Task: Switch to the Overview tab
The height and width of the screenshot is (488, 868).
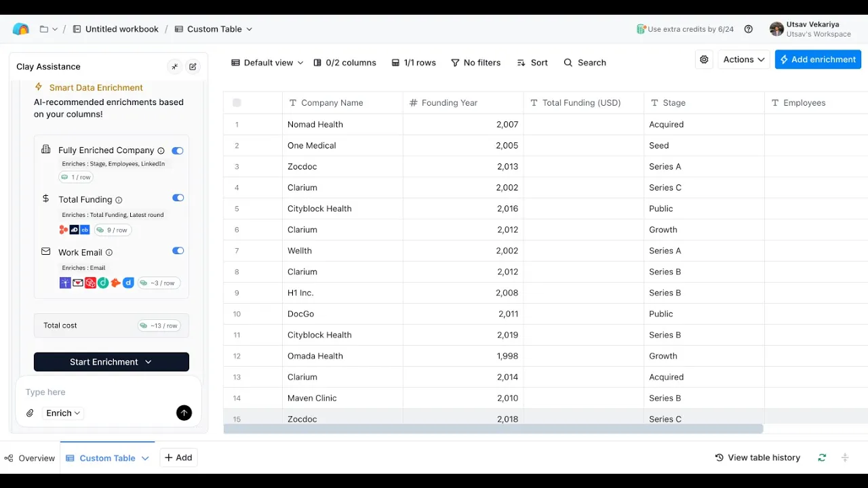Action: coord(30,458)
